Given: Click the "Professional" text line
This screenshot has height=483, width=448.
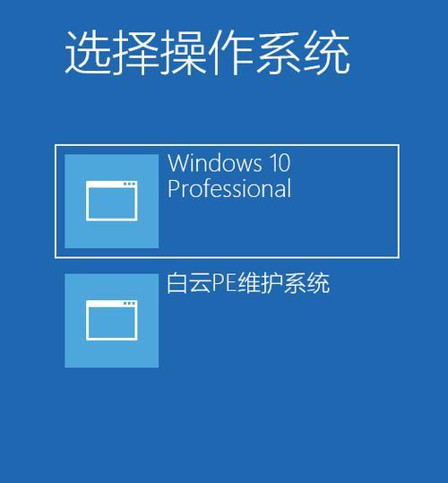Looking at the screenshot, I should point(229,188).
